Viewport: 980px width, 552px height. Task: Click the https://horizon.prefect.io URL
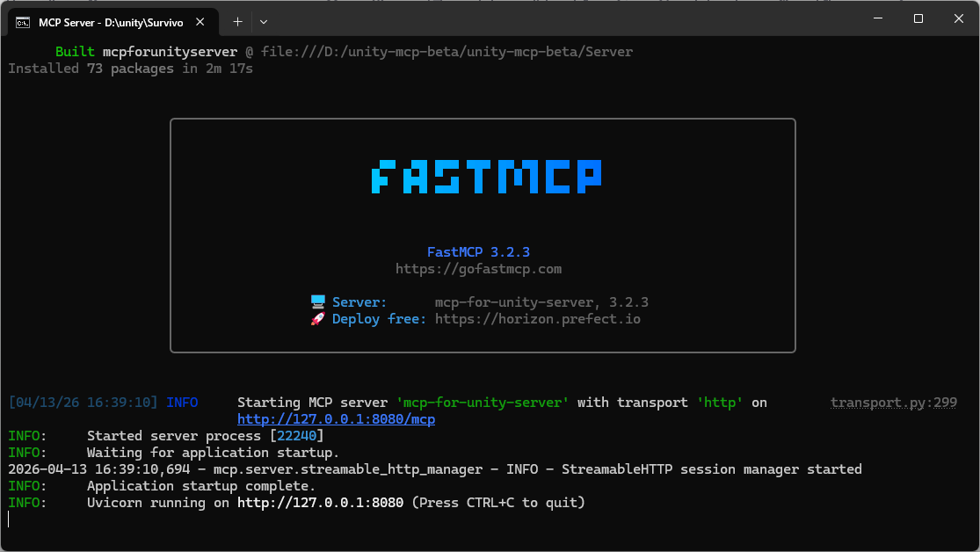coord(538,319)
